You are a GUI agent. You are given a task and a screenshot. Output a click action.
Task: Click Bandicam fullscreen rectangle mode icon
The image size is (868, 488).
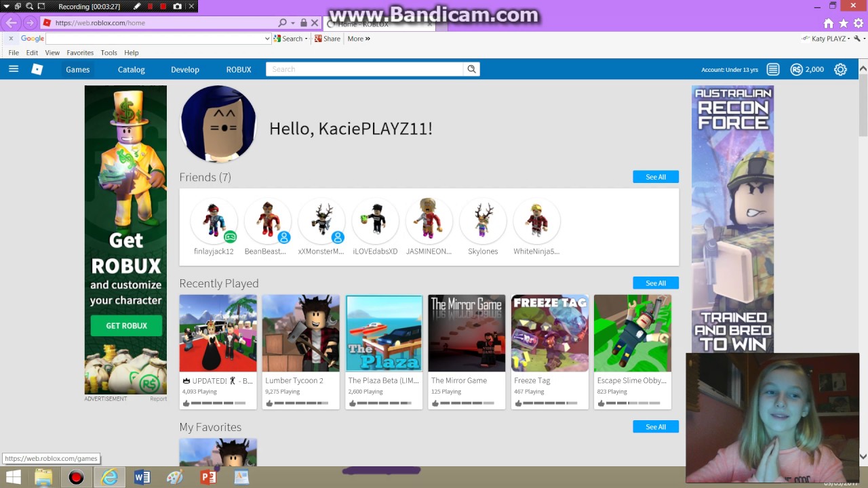coord(41,6)
